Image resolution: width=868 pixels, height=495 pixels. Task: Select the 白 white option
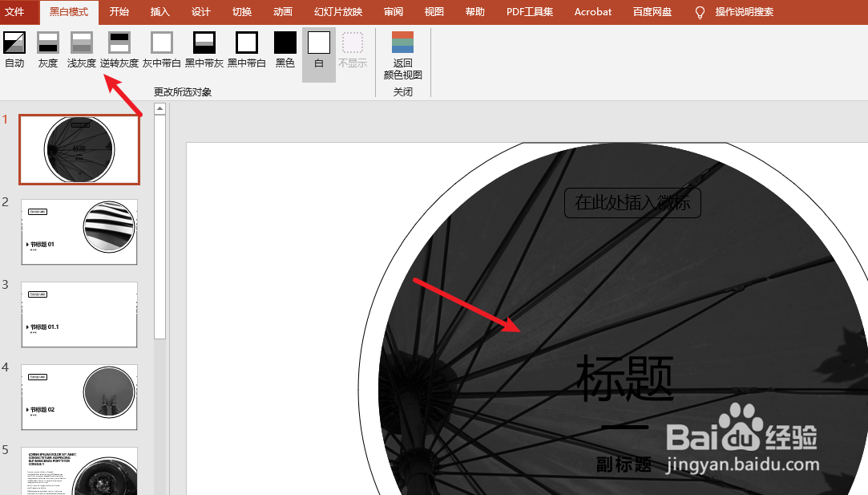(x=319, y=55)
